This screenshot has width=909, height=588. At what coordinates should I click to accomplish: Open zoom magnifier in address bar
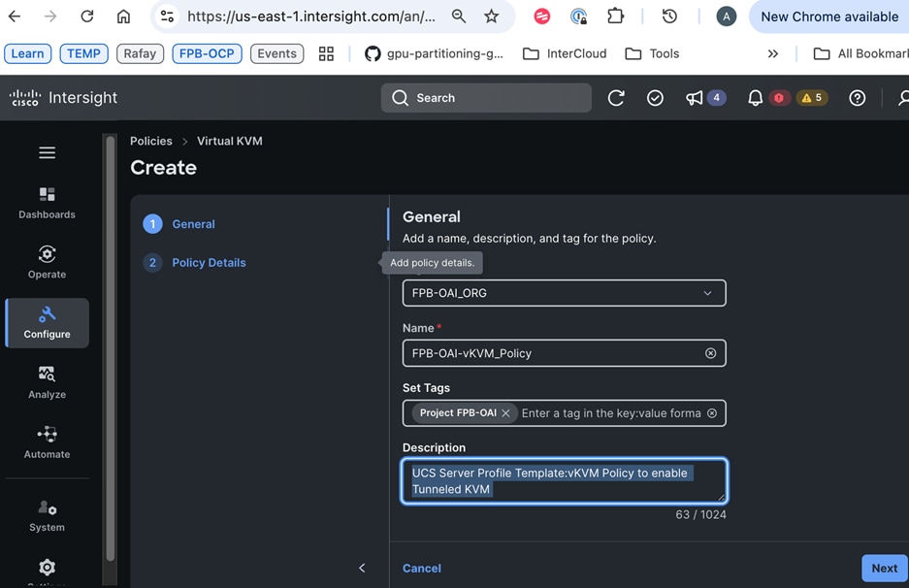[x=459, y=16]
